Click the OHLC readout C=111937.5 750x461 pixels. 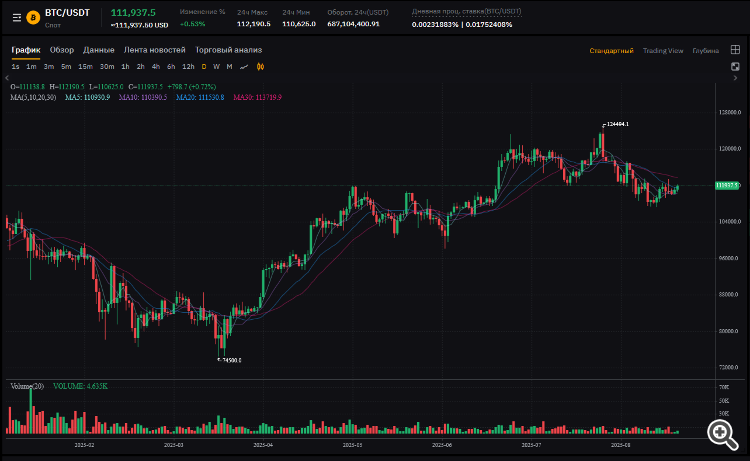(145, 87)
